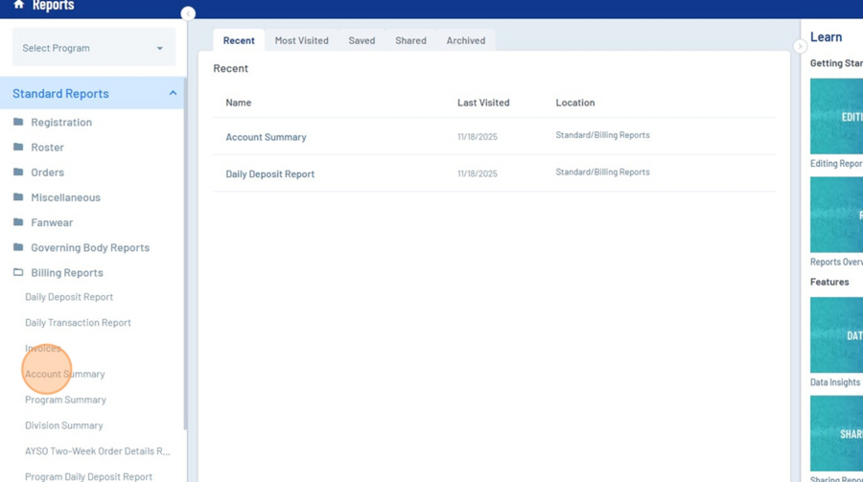Open the Select Program dropdown
Screen dimensions: 863x482
93,48
